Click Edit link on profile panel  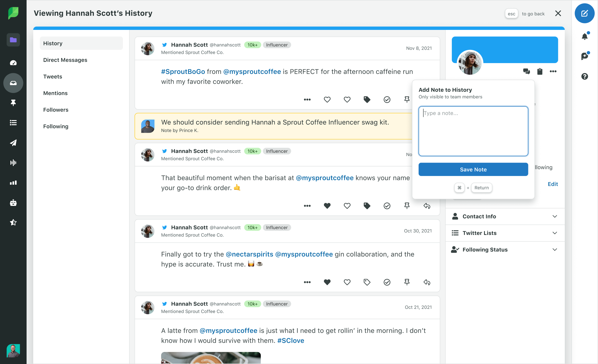pos(553,183)
